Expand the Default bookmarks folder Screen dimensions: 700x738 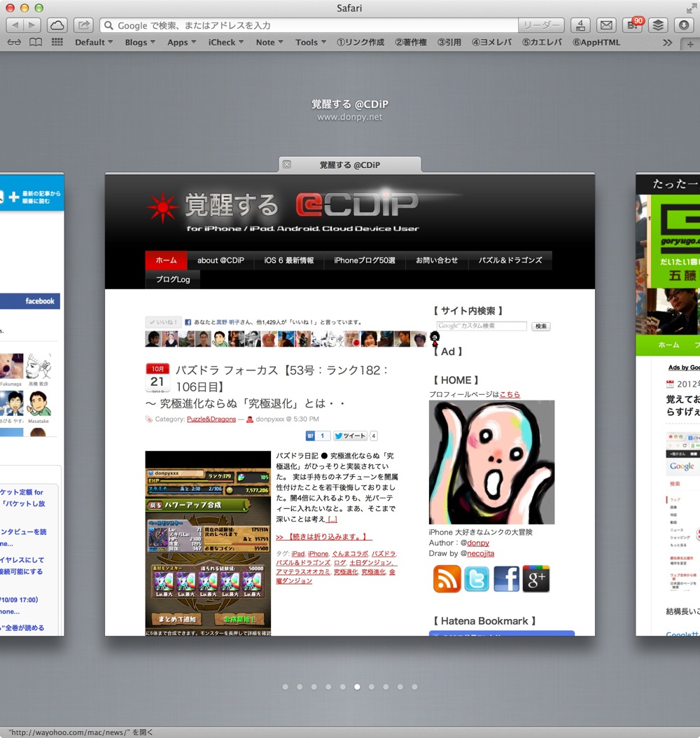click(x=94, y=42)
